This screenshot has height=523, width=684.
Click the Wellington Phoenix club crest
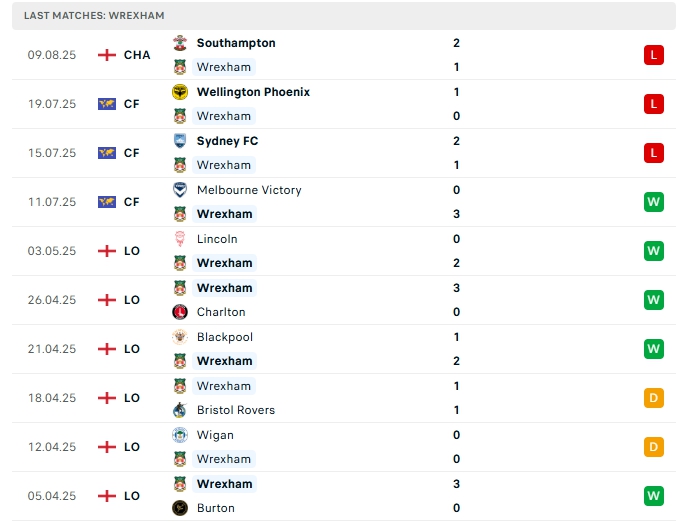180,92
